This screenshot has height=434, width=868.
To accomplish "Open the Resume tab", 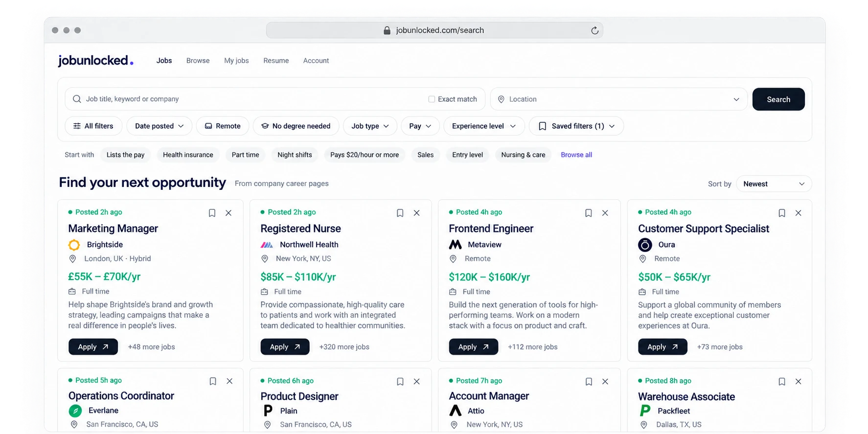I will click(x=276, y=61).
